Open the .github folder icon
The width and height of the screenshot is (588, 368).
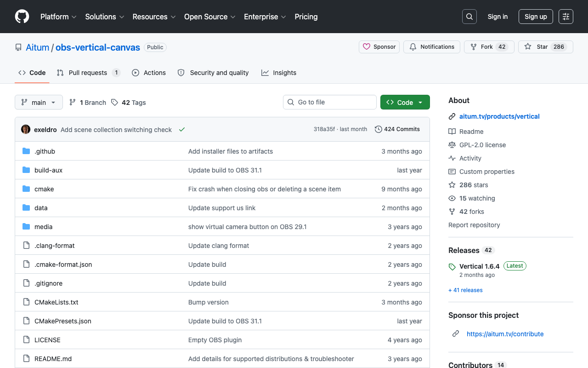pos(26,151)
